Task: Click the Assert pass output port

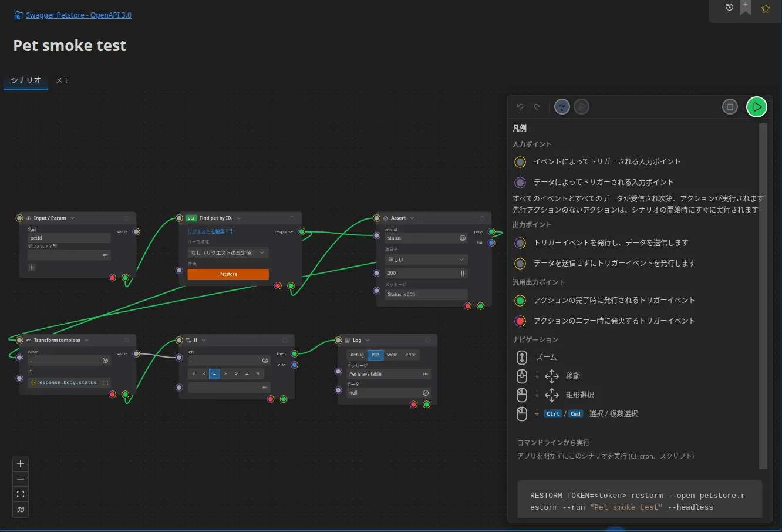Action: pos(491,232)
